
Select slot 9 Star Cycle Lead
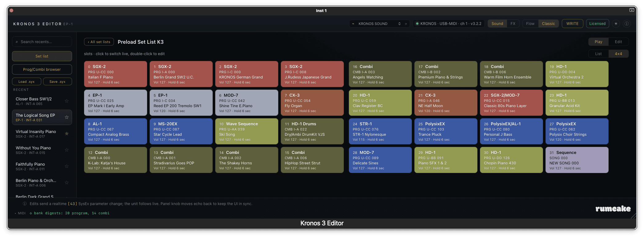point(181,131)
